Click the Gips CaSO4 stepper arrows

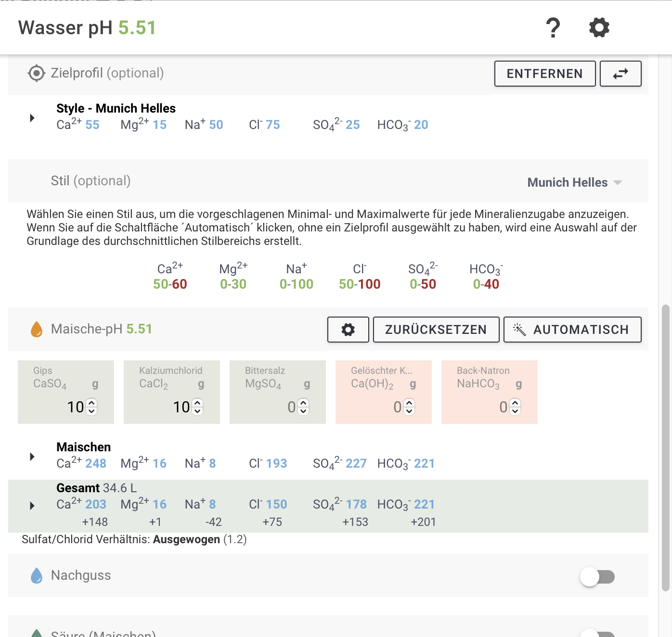[92, 407]
